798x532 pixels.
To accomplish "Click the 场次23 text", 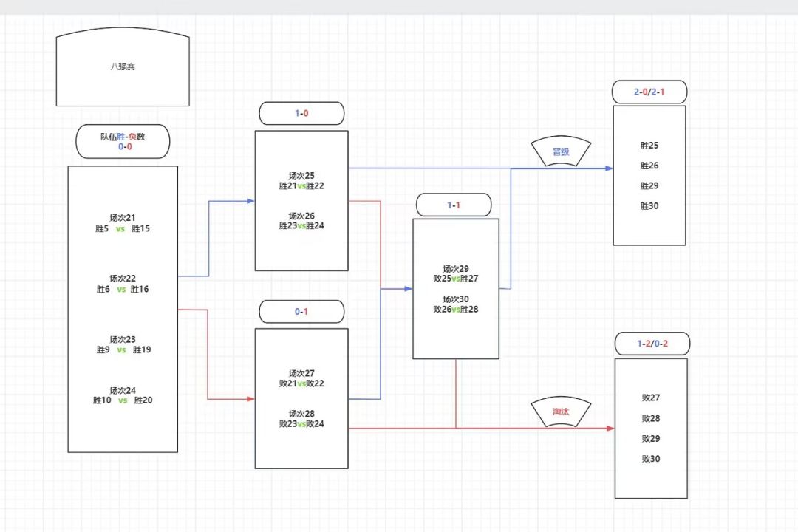I will pyautogui.click(x=123, y=340).
